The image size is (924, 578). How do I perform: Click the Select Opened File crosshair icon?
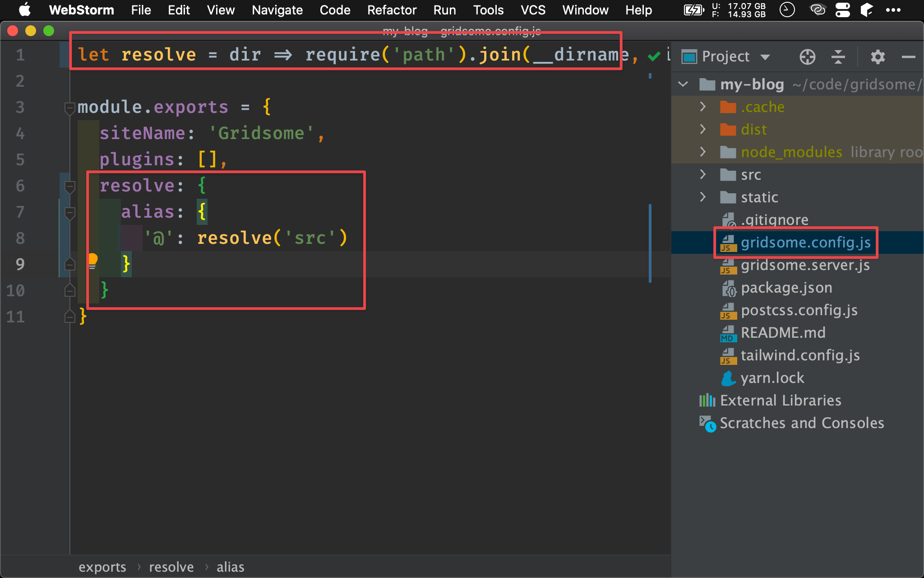tap(807, 57)
